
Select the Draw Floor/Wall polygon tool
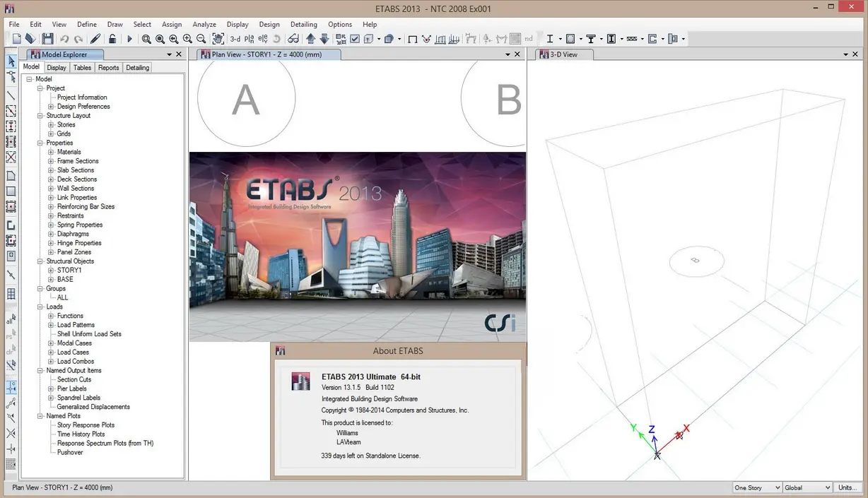tap(11, 175)
